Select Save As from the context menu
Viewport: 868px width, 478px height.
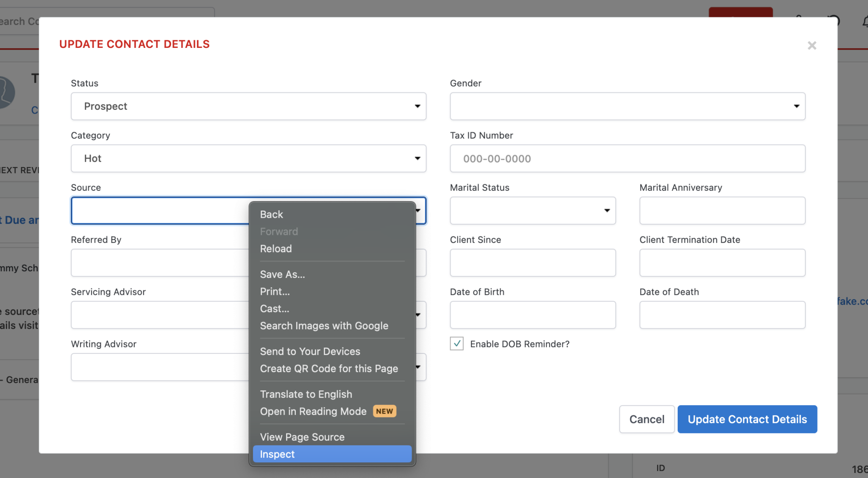pos(282,274)
